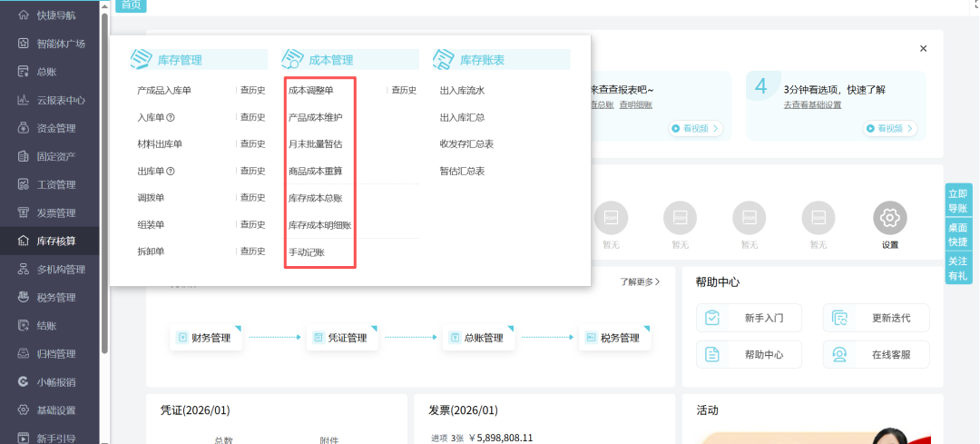The height and width of the screenshot is (444, 980).
Task: Click the 结账 sidebar icon
Action: coord(23,326)
